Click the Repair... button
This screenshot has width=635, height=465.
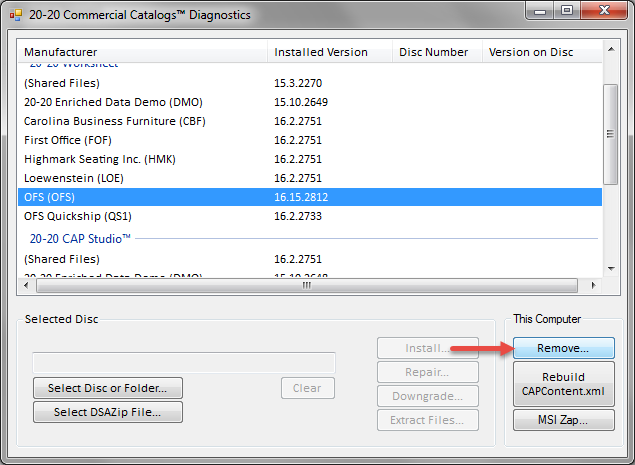[x=428, y=372]
